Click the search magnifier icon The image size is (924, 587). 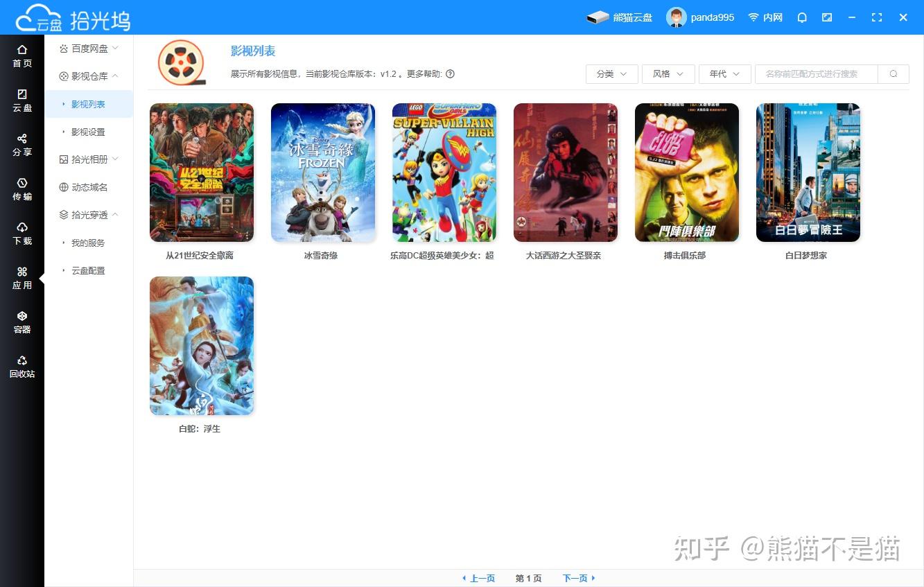pos(894,73)
